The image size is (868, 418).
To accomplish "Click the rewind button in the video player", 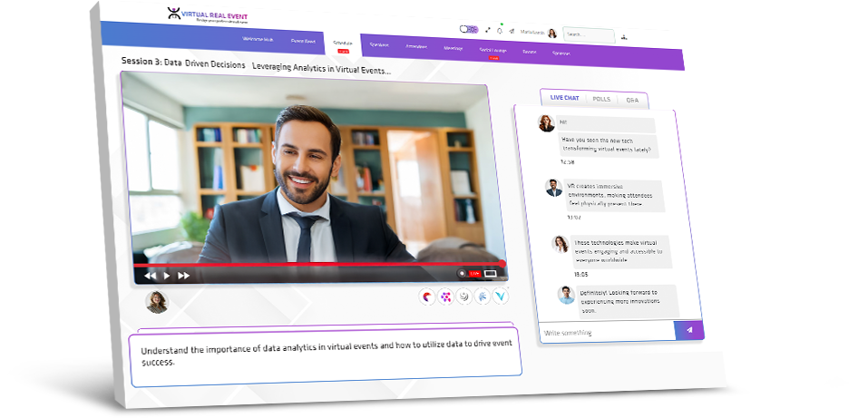I will click(x=151, y=275).
